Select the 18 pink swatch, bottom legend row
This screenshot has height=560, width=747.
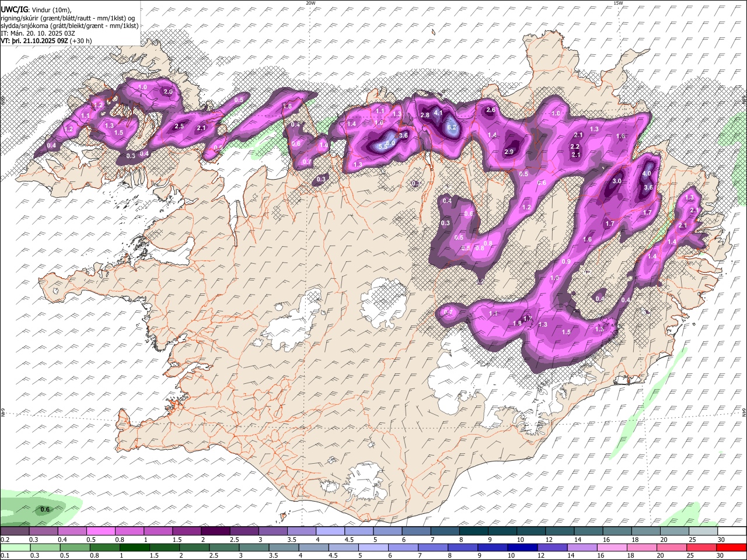coord(643,547)
